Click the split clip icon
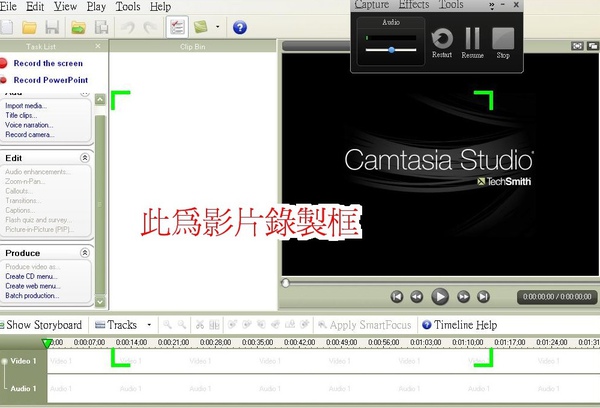Image resolution: width=600 pixels, height=408 pixels. (x=214, y=325)
